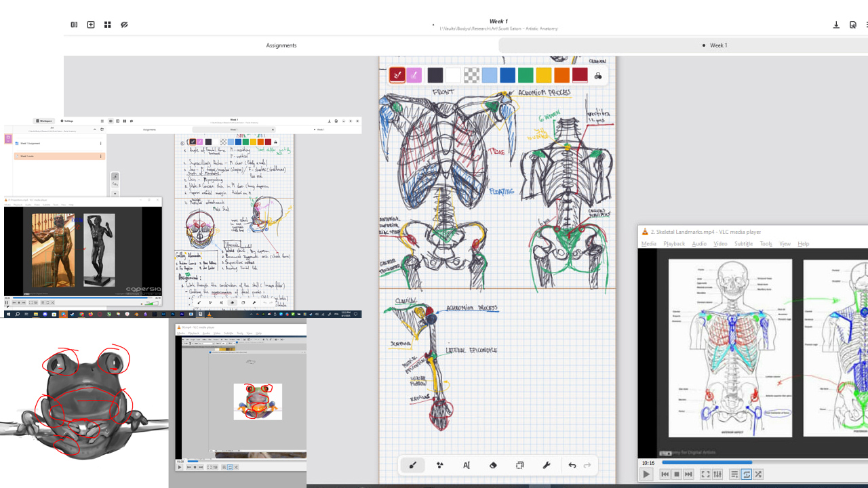Screen dimensions: 868x488
Task: Undo the last stroke
Action: (572, 466)
